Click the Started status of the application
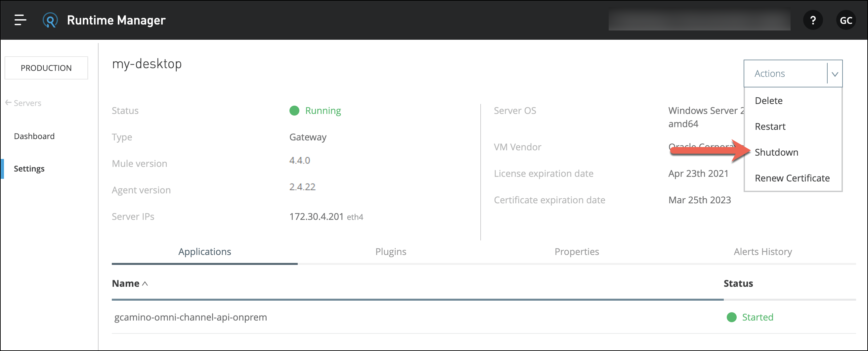 pos(750,317)
